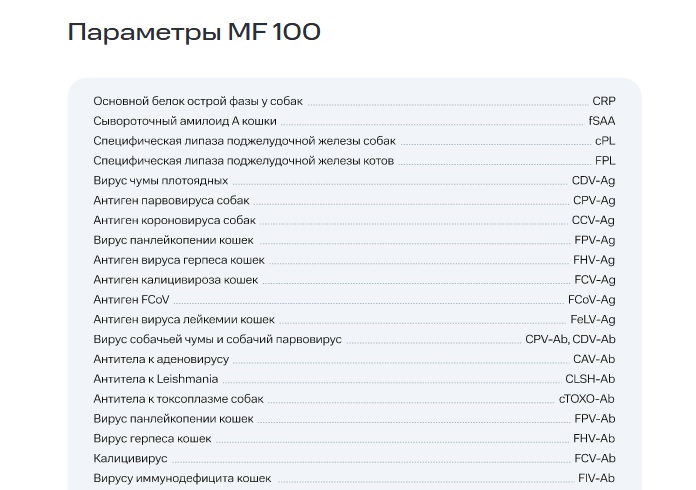696x490 pixels.
Task: Click "Вирус собачьей чумы и собачий парвовирус" text
Action: click(217, 340)
